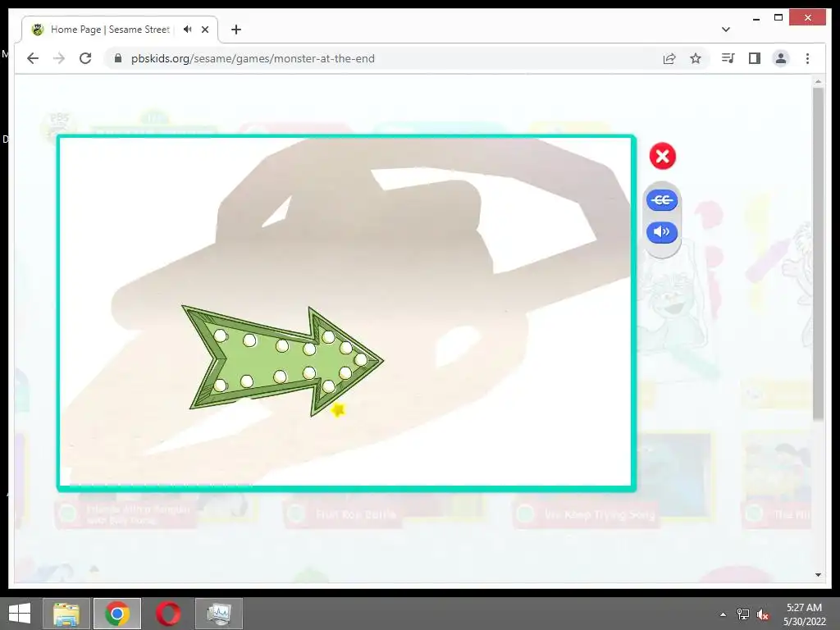Switch to Chrome in taskbar
Viewport: 840px width, 630px height.
(117, 614)
